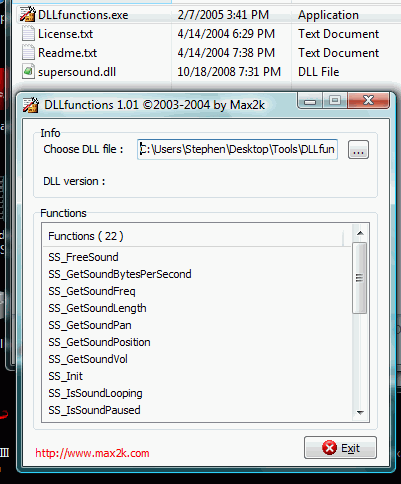Click the Choose DLL file path field
The height and width of the screenshot is (484, 401).
[x=237, y=149]
